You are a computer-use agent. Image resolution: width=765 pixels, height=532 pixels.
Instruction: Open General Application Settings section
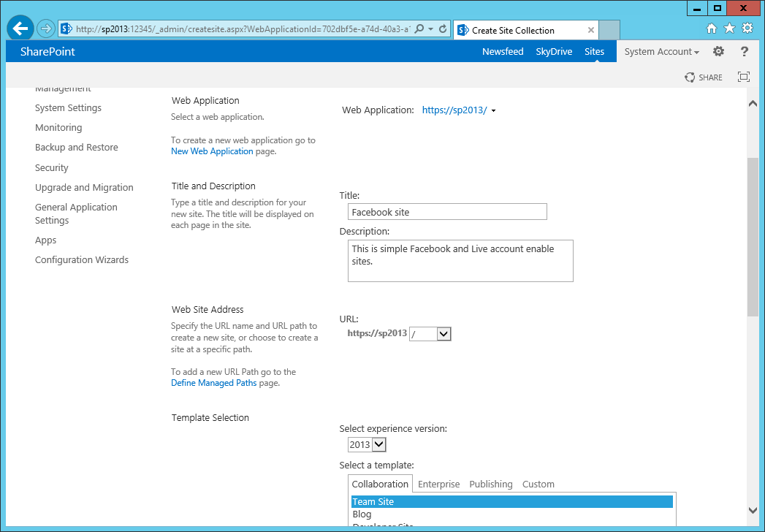click(x=76, y=214)
